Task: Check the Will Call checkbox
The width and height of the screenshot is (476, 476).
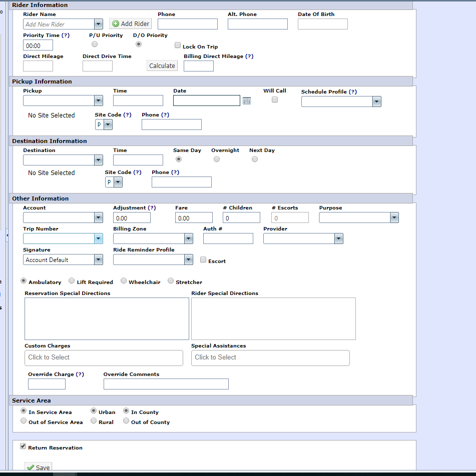Action: (275, 99)
